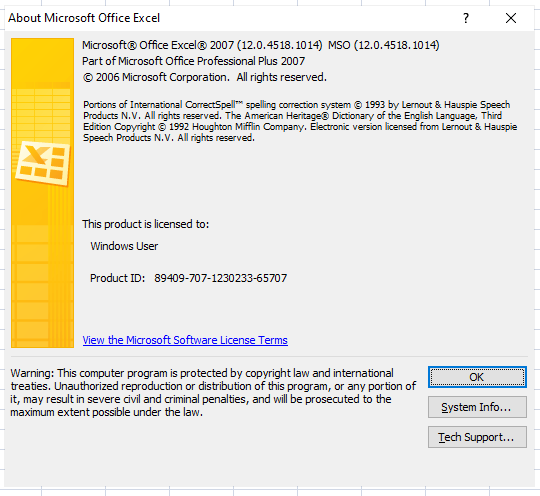540x496 pixels.
Task: Click the question mark help icon
Action: (x=466, y=18)
